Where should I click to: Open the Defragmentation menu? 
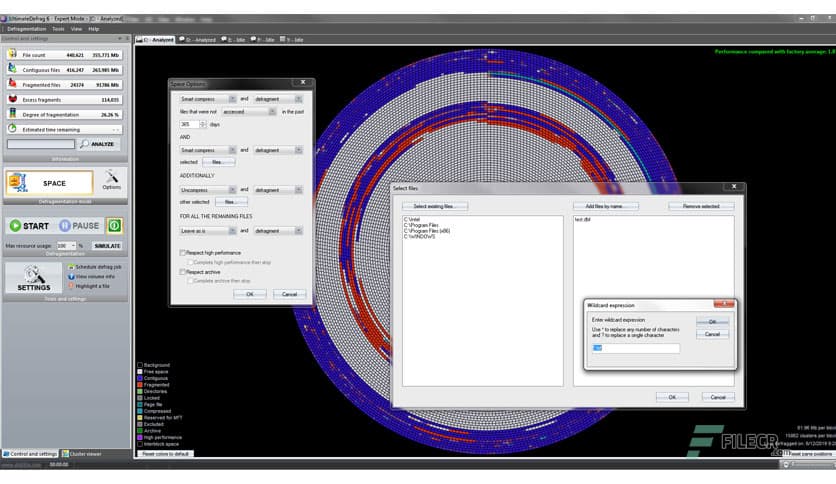(x=27, y=29)
